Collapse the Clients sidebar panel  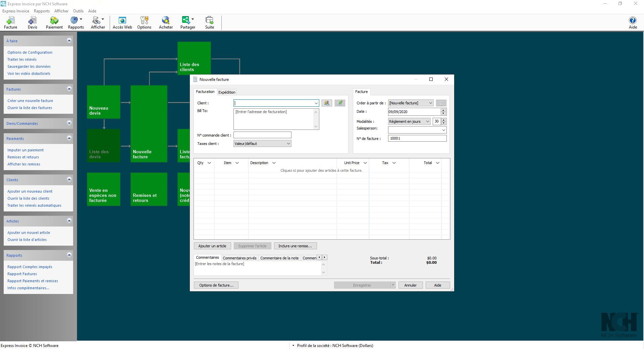pyautogui.click(x=69, y=180)
